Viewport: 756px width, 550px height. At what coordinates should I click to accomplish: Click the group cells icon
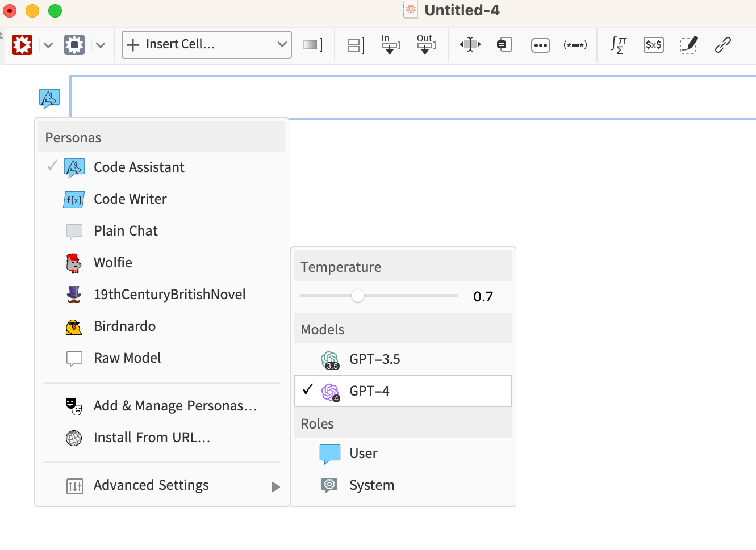coord(356,45)
